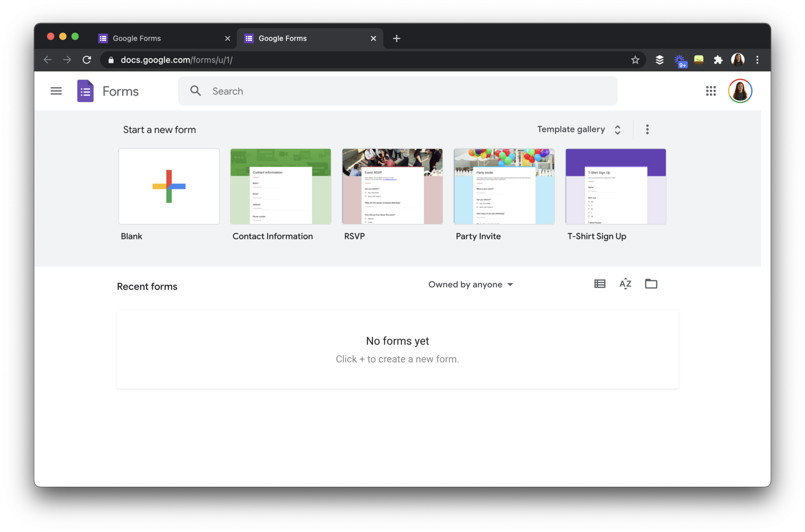Viewport: 805px width, 532px height.
Task: Select the Party Invite template
Action: tap(504, 186)
